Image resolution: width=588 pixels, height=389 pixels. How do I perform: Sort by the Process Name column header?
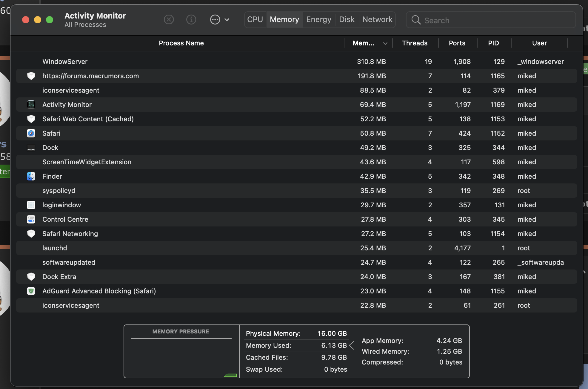[x=181, y=43]
